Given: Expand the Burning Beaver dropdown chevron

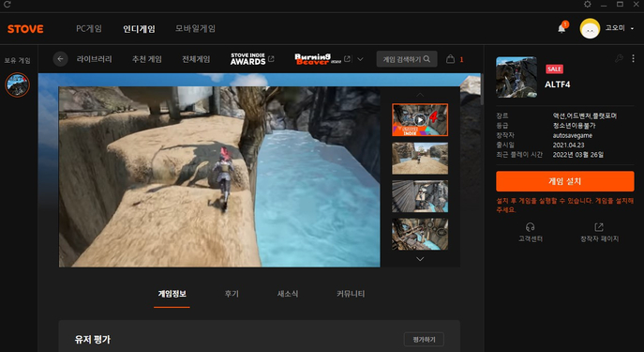Looking at the screenshot, I should click(360, 59).
